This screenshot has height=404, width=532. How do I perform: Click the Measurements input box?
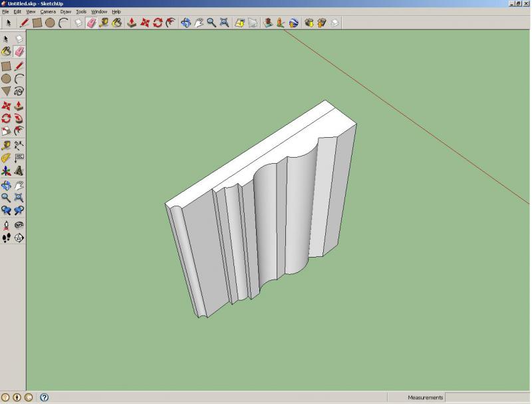(x=487, y=397)
